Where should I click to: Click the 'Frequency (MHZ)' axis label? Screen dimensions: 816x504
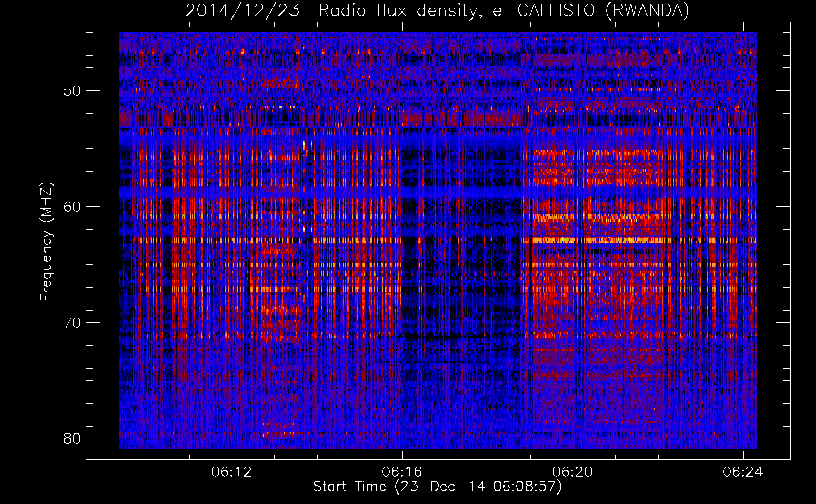[x=46, y=242]
